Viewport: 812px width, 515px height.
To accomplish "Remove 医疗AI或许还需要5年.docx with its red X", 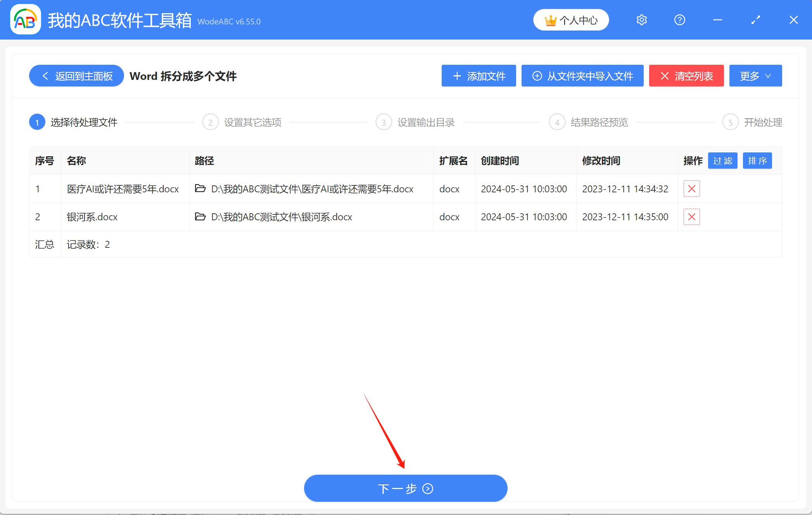I will point(691,189).
